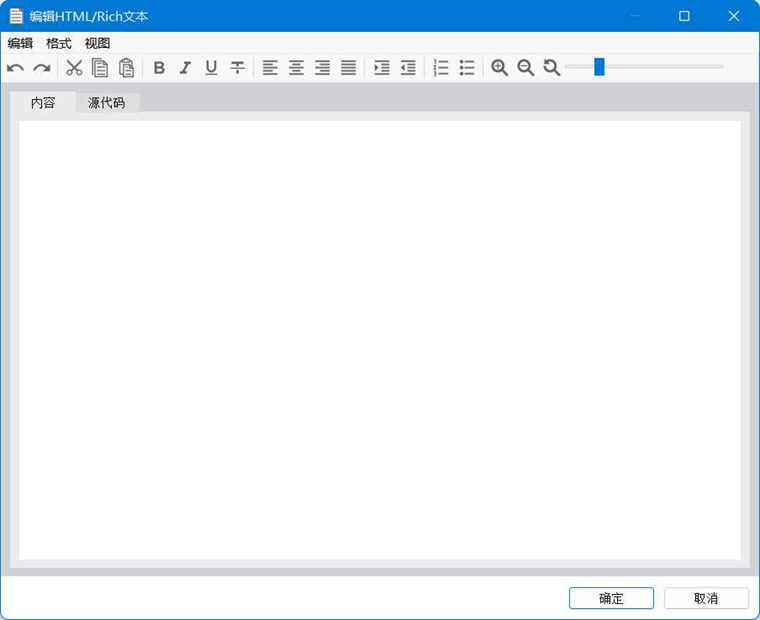Screen dimensions: 760x620
Task: Click inside the white text editing area
Action: (380, 340)
